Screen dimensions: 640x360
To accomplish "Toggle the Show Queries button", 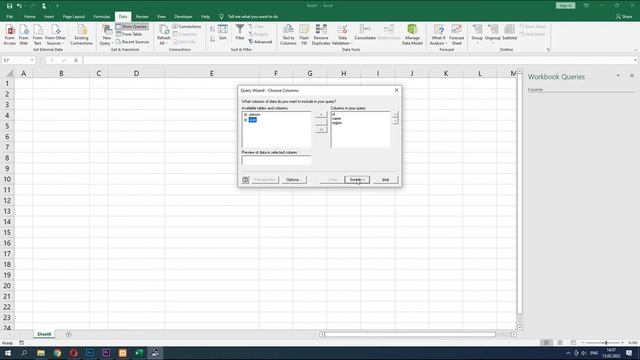I will pos(131,27).
